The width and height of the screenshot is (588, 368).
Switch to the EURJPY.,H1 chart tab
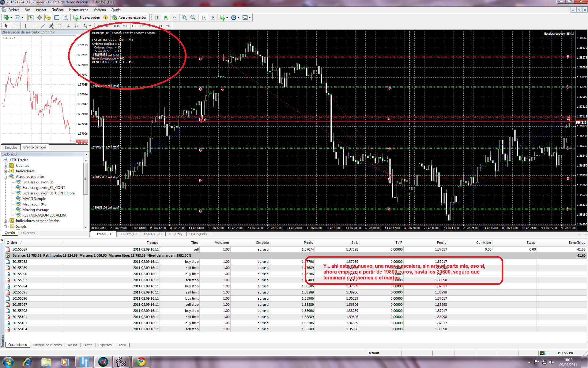point(128,234)
